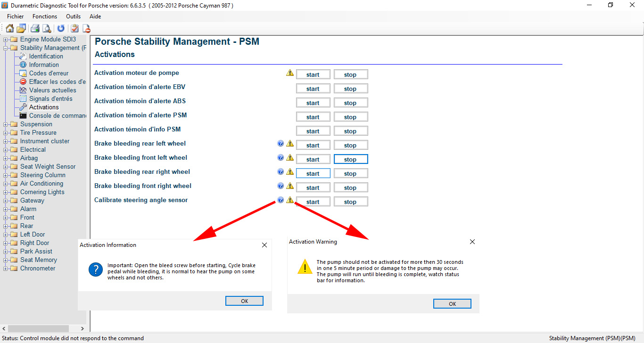Click blue help icon for rear right wheel

click(x=281, y=171)
